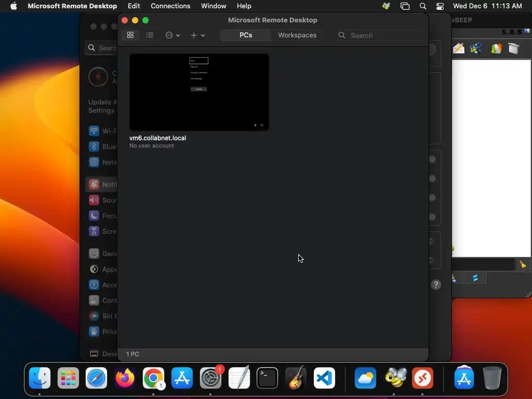This screenshot has height=399, width=532.
Task: Switch to the Workspaces tab
Action: pos(297,35)
